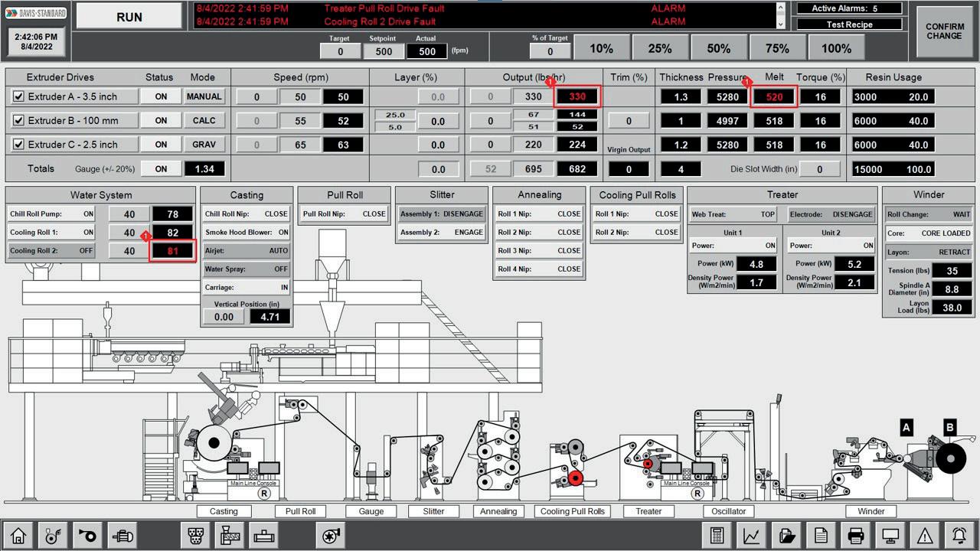Open the alarm bell icon
This screenshot has height=551, width=980.
pyautogui.click(x=959, y=536)
